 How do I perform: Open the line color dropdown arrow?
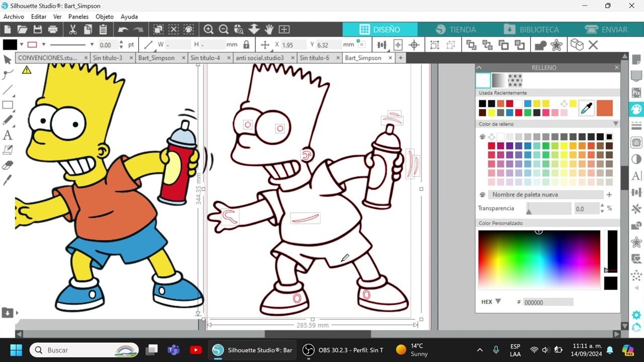coord(44,44)
